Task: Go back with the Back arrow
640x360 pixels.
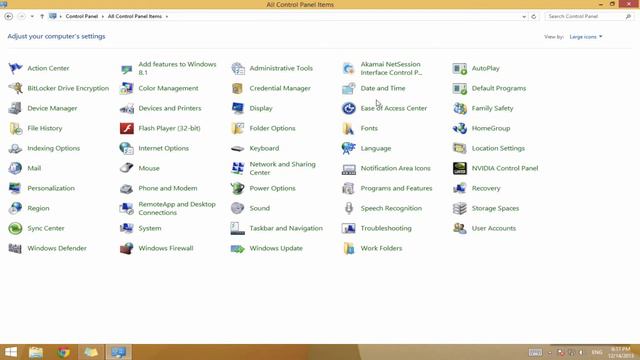Action: coord(9,16)
